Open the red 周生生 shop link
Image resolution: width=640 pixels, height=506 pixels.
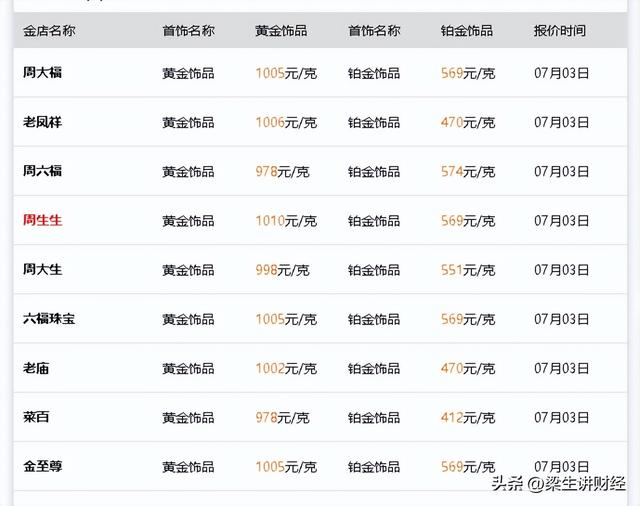tap(42, 220)
